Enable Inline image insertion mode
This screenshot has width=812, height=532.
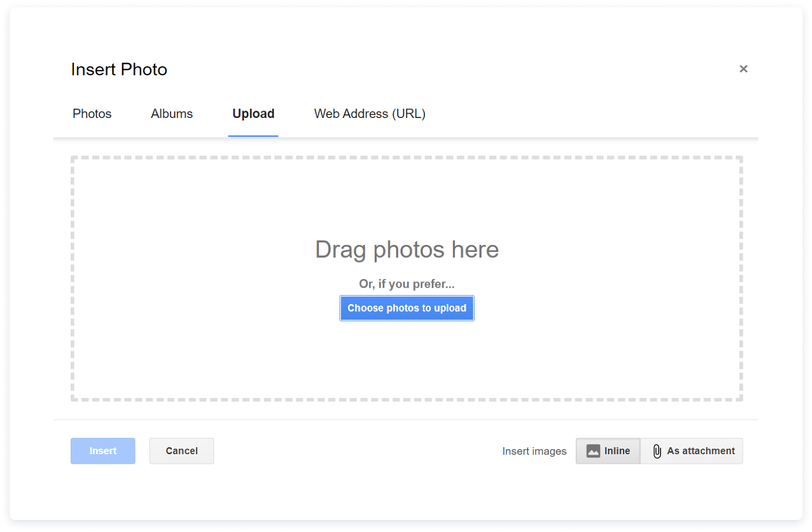coord(608,451)
